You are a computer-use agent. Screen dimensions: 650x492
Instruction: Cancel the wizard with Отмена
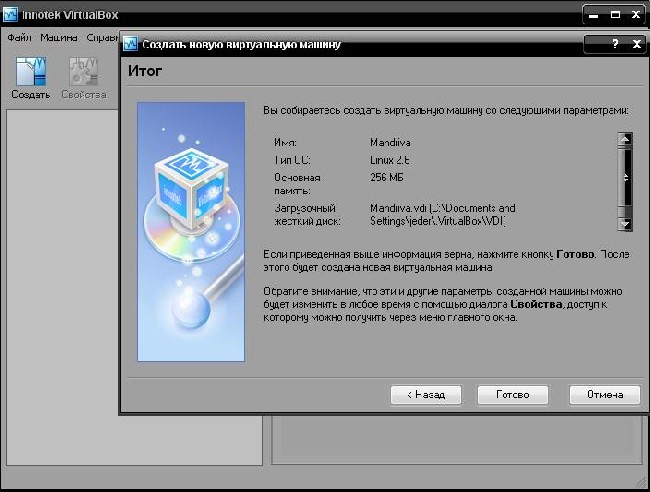(x=605, y=395)
